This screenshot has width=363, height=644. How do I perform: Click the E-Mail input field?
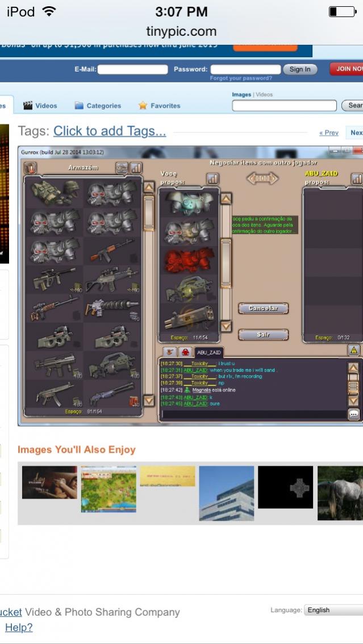133,69
